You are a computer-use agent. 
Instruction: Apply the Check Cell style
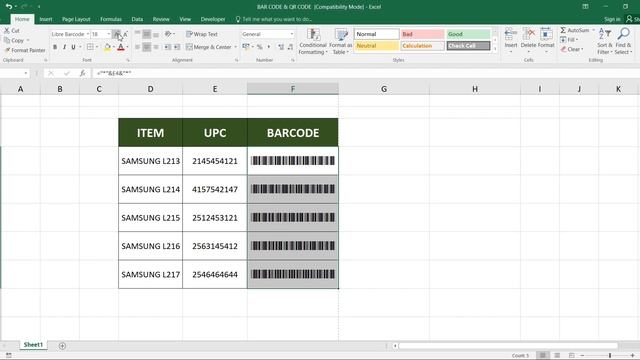coord(468,46)
